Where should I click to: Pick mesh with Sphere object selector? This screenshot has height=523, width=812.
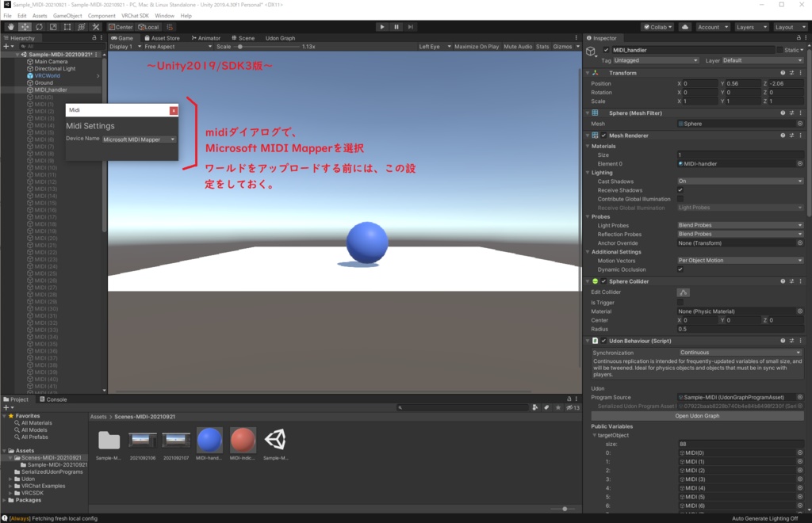pyautogui.click(x=800, y=124)
